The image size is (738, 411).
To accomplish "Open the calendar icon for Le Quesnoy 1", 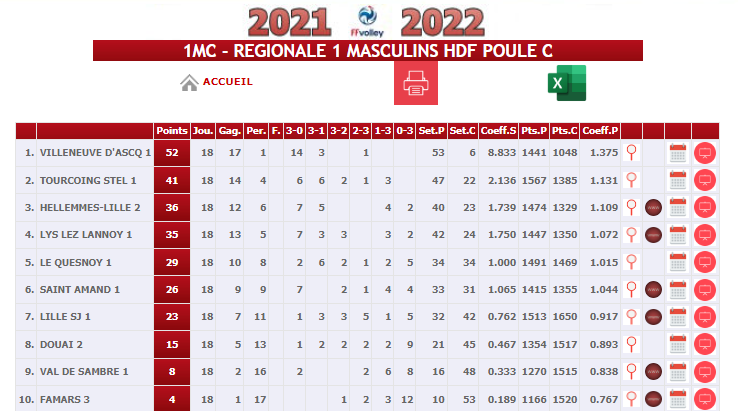I will pyautogui.click(x=678, y=262).
